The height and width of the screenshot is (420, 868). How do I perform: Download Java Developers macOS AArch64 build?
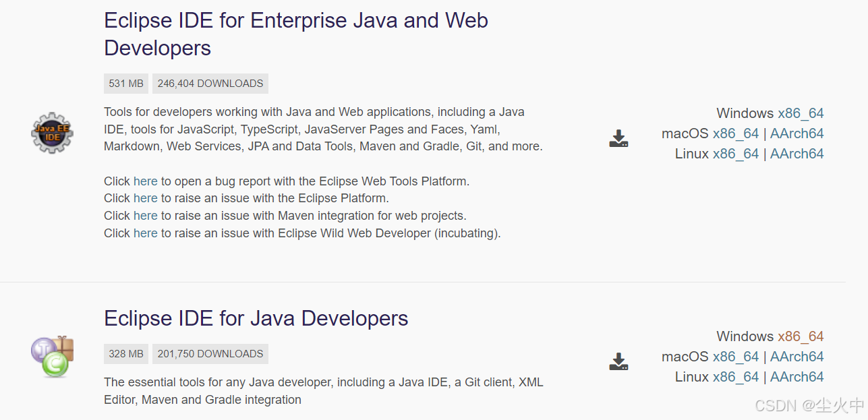(797, 357)
